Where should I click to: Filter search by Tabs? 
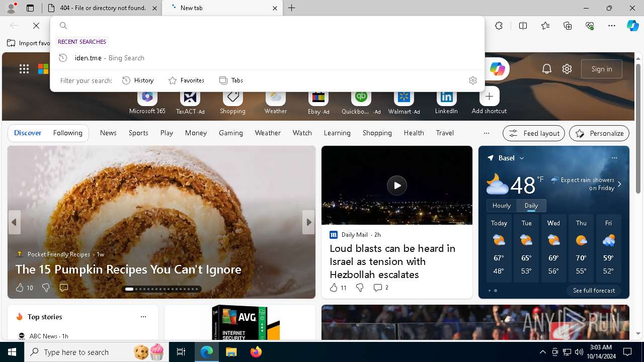[231, 80]
